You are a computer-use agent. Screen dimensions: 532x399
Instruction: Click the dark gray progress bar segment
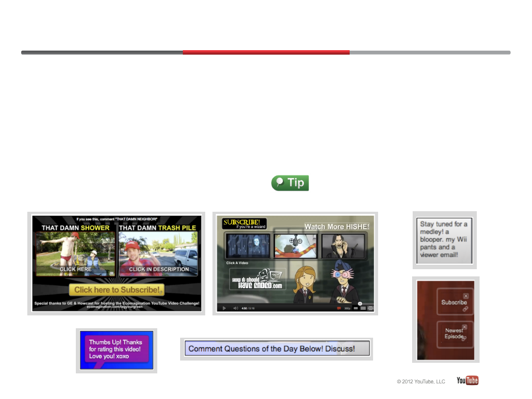coord(102,52)
